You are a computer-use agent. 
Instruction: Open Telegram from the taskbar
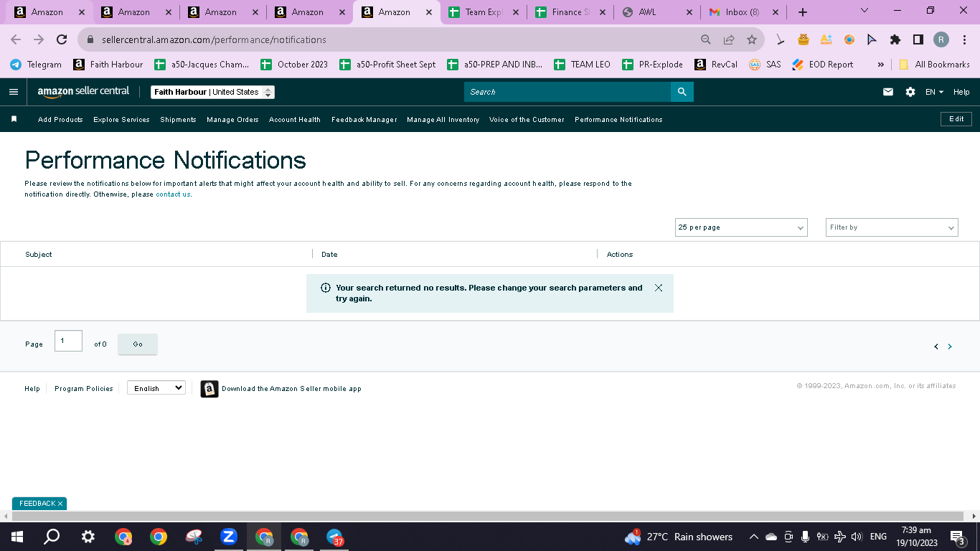335,537
